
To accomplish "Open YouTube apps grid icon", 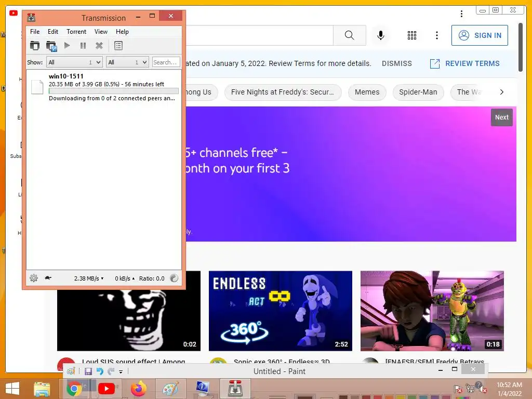I will (412, 35).
